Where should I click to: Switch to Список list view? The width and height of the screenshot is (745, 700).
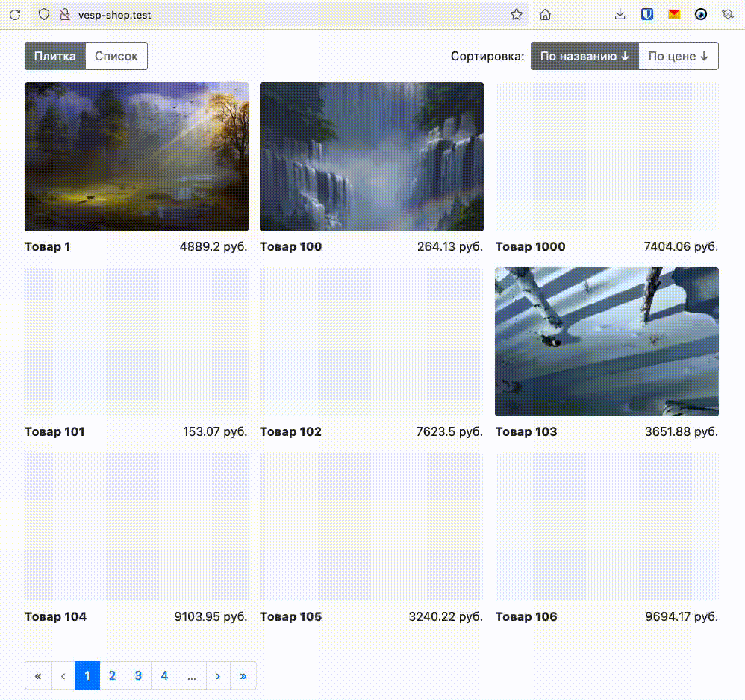tap(116, 56)
